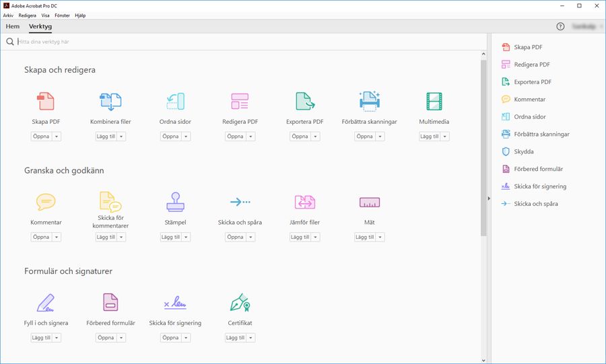Open Redigera PDF in the right sidebar

pyautogui.click(x=525, y=65)
